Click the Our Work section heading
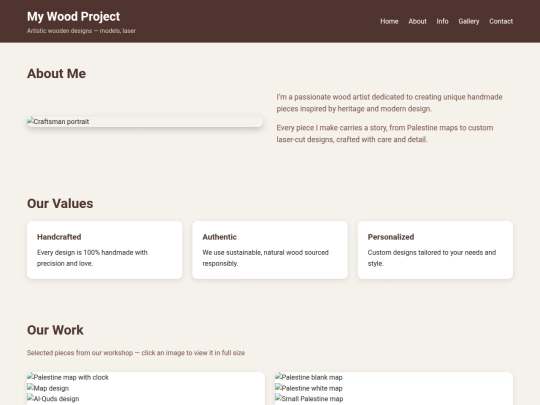540x405 pixels. (x=55, y=330)
